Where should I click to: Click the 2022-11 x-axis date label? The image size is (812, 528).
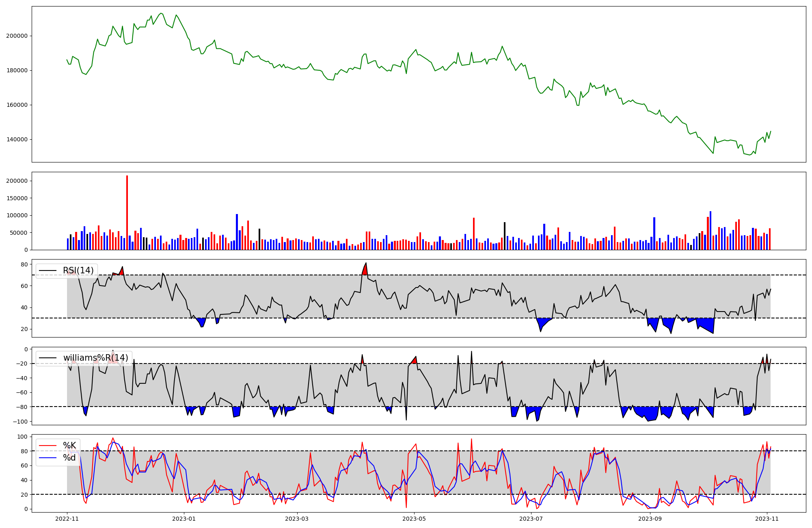point(67,519)
